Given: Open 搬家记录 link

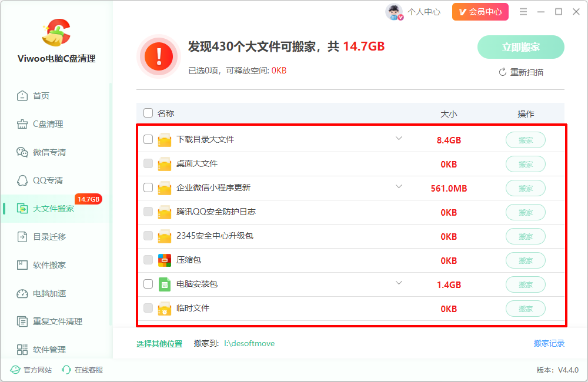Looking at the screenshot, I should click(549, 343).
